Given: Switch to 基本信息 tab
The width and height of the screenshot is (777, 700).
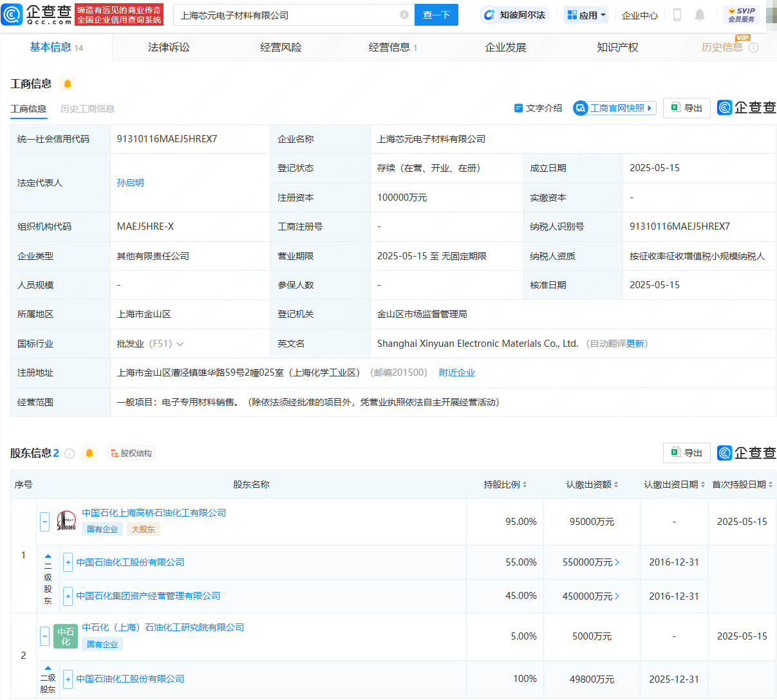Looking at the screenshot, I should 56,47.
